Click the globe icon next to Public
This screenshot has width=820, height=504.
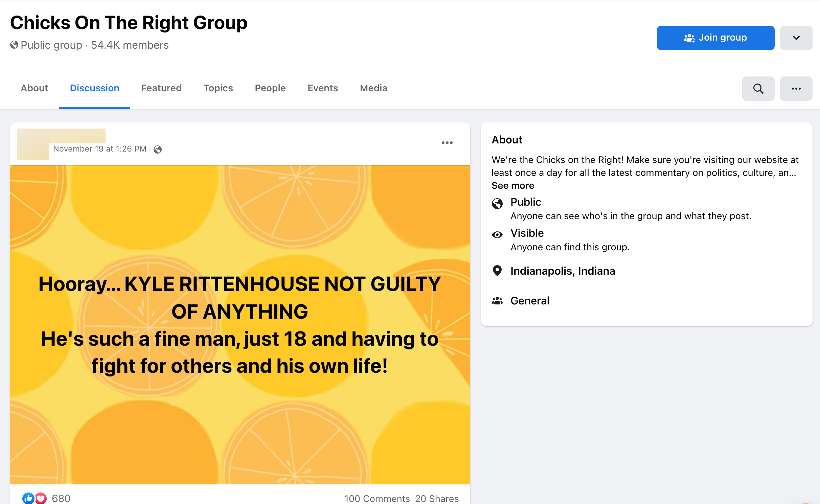(x=497, y=203)
